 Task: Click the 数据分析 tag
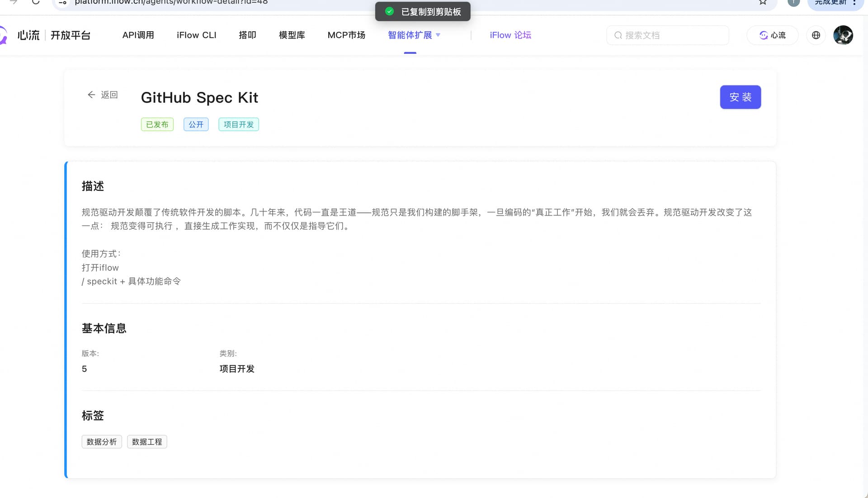(102, 442)
